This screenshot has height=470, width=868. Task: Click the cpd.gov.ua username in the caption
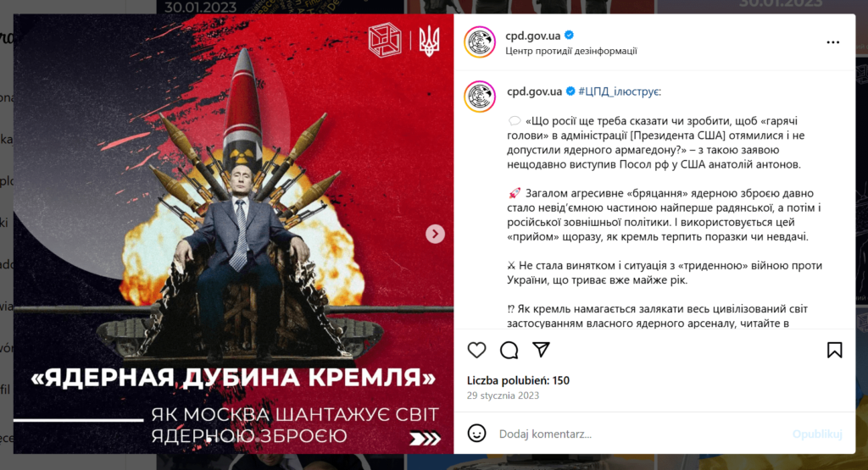pyautogui.click(x=534, y=91)
